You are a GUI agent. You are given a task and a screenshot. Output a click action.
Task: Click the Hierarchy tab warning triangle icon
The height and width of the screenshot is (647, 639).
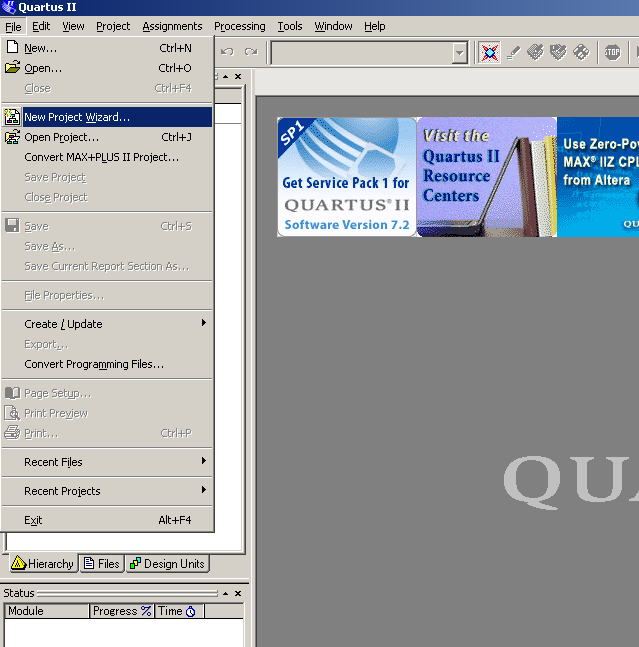coord(18,563)
